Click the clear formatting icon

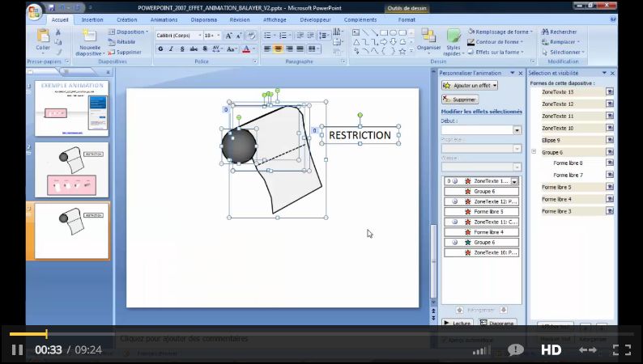[x=251, y=36]
